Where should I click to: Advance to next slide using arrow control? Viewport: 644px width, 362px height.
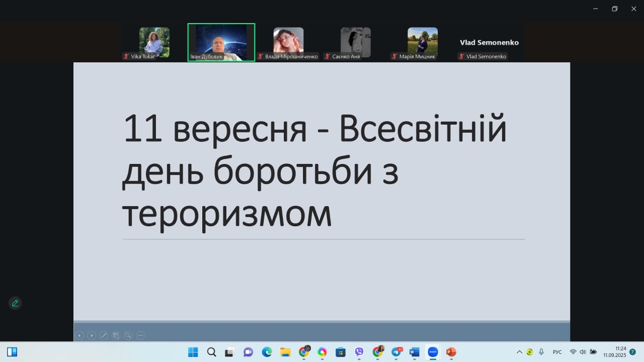(92, 335)
